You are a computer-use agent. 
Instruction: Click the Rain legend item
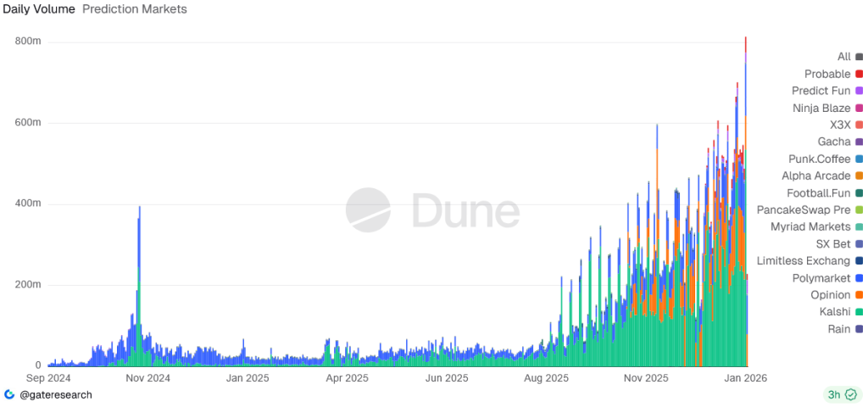[839, 329]
